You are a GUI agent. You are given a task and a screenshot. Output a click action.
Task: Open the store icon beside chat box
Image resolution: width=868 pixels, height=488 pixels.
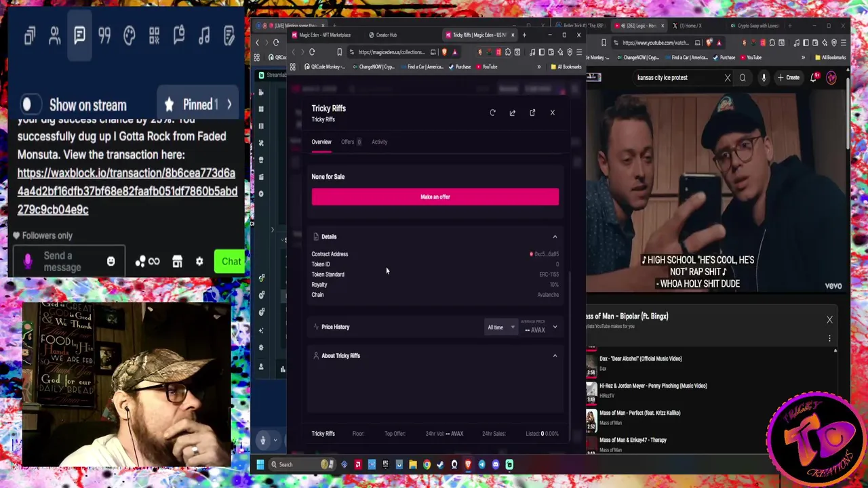click(177, 262)
